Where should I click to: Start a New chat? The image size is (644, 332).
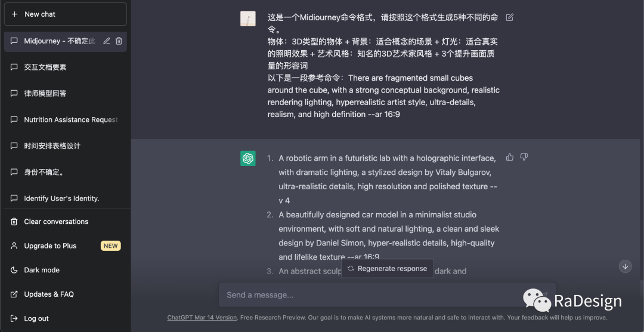click(x=65, y=14)
